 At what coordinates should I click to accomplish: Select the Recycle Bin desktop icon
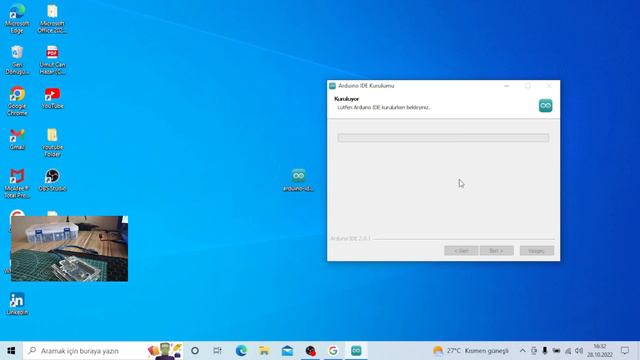tap(17, 60)
